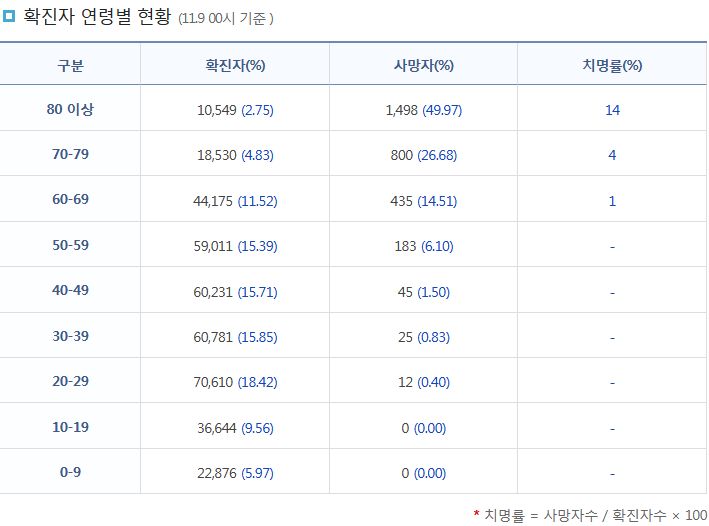Click the blue square icon beside the title
709x526 pixels.
tap(9, 16)
